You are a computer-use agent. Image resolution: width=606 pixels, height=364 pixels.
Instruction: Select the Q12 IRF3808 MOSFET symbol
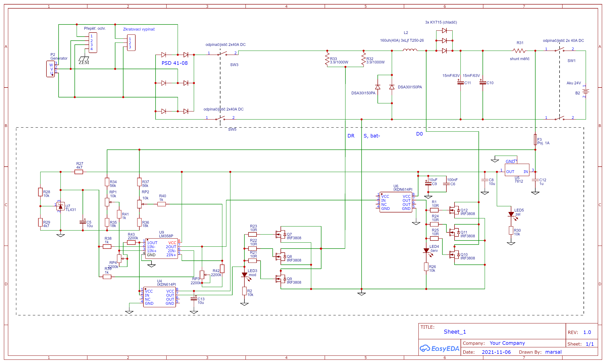coord(455,210)
